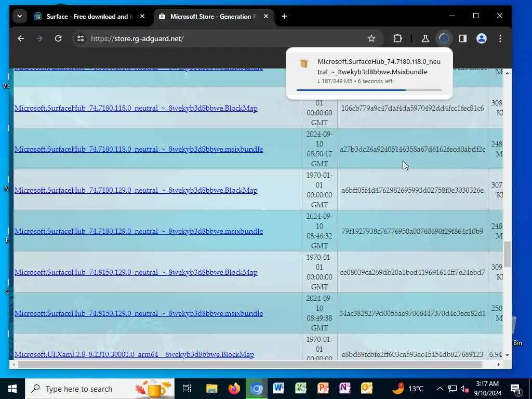The height and width of the screenshot is (399, 532).
Task: Show hidden system tray icons
Action: click(x=440, y=389)
